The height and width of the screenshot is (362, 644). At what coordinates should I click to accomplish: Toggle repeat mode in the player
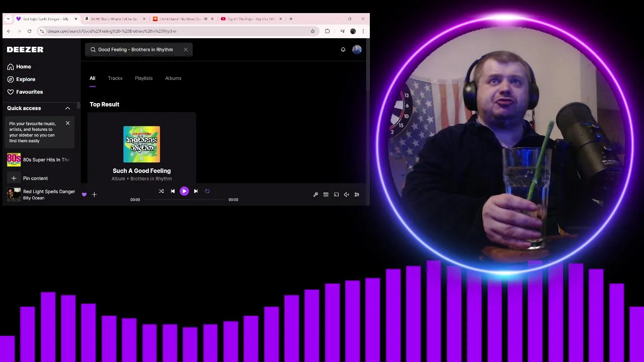click(207, 191)
